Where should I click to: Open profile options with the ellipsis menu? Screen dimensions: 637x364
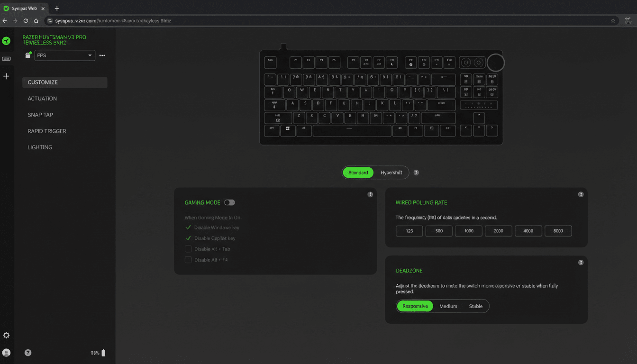coord(102,55)
